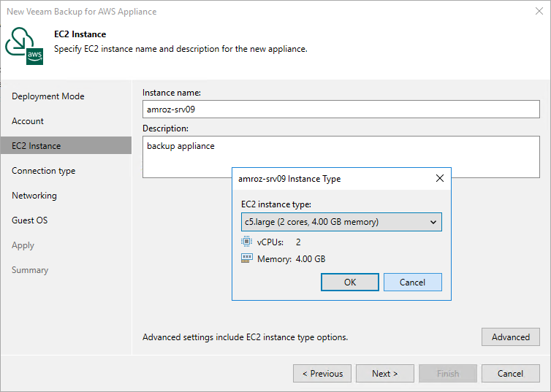Select the Summary step
Image resolution: width=551 pixels, height=392 pixels.
(x=30, y=270)
